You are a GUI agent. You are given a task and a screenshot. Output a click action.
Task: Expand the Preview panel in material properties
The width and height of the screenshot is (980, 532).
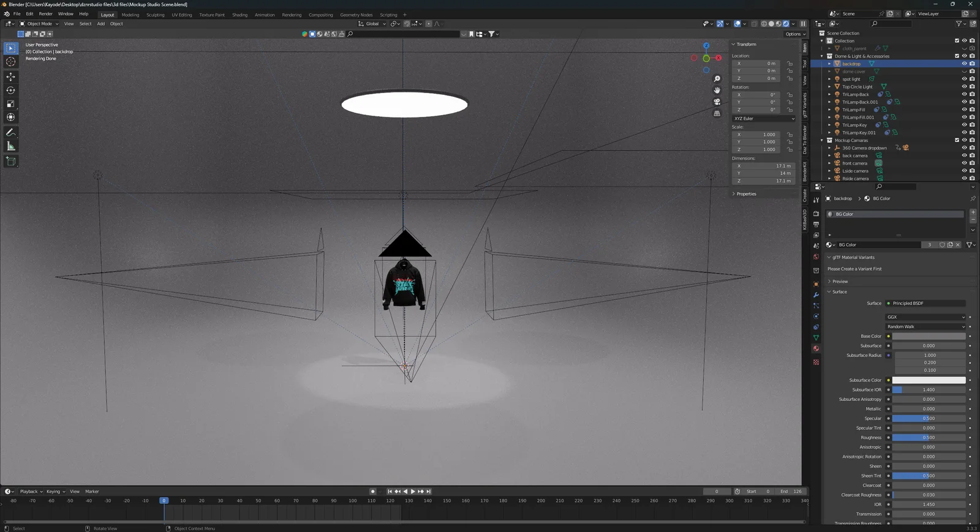tap(840, 282)
